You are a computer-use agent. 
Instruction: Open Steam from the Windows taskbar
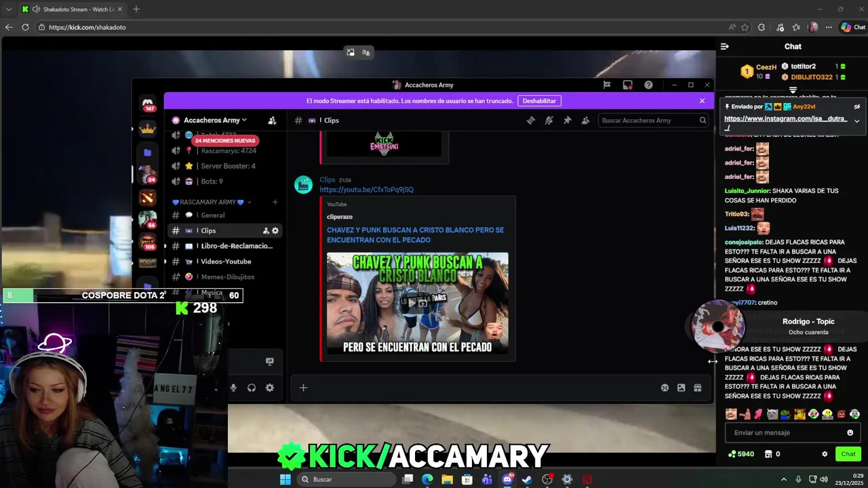(527, 479)
